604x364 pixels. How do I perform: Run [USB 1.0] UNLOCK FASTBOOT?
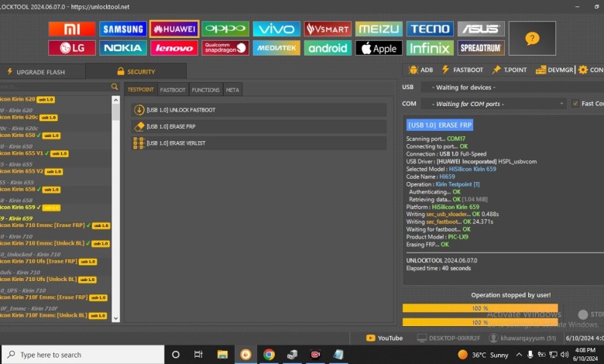tap(259, 110)
